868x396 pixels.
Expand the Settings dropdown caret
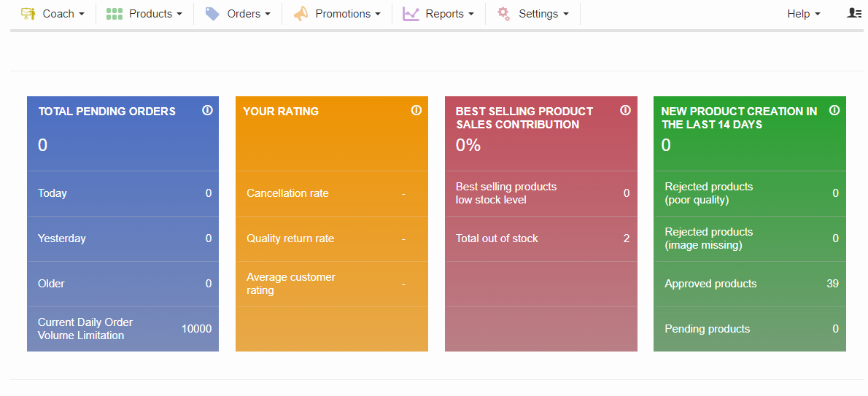[x=565, y=14]
